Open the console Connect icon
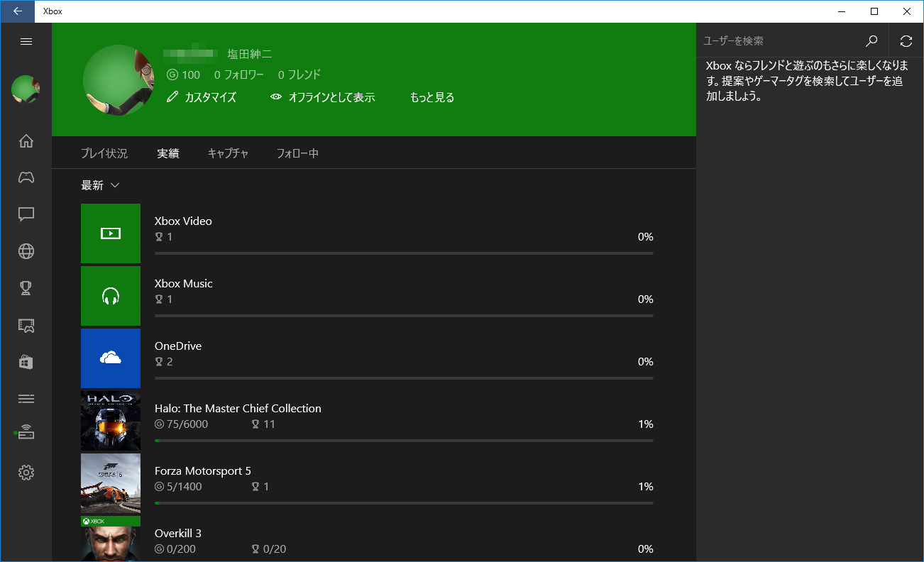 pos(26,432)
